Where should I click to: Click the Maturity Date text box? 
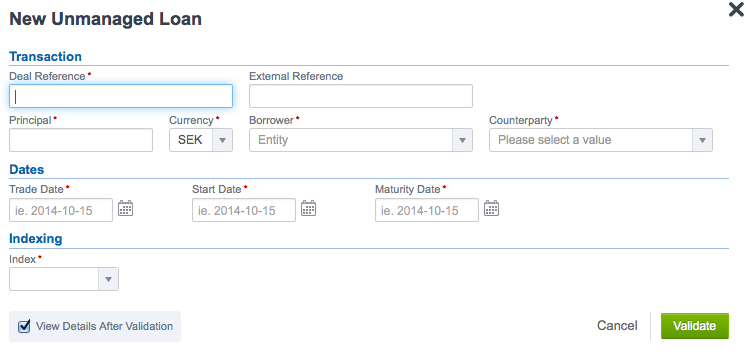427,210
